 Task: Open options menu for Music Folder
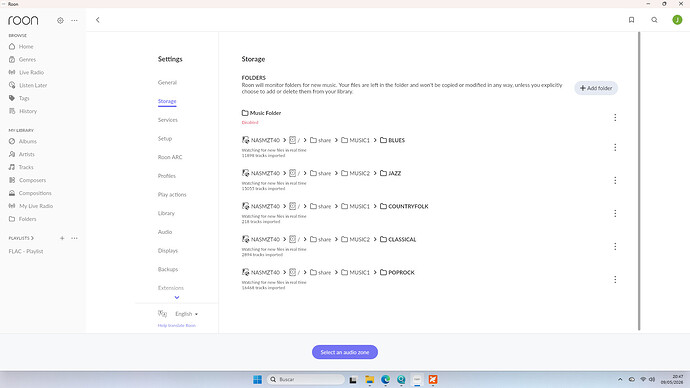pyautogui.click(x=615, y=117)
